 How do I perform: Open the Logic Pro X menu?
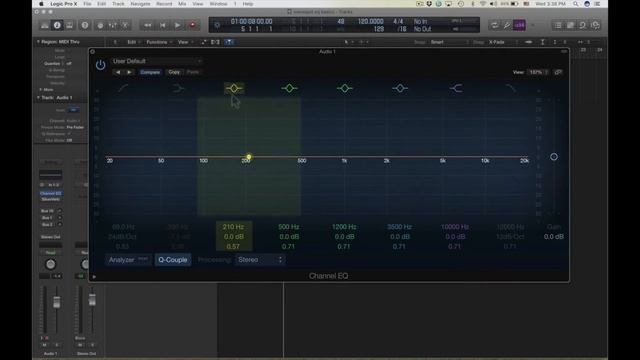coord(63,4)
